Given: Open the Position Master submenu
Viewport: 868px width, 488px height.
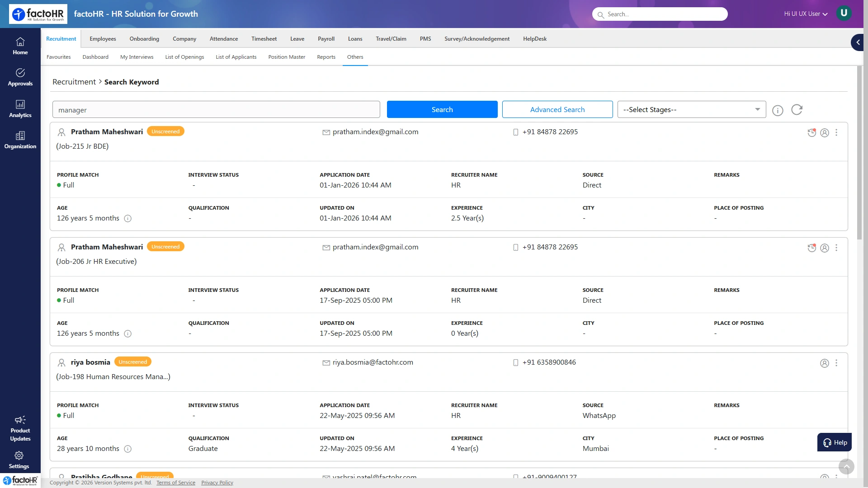Looking at the screenshot, I should point(287,57).
